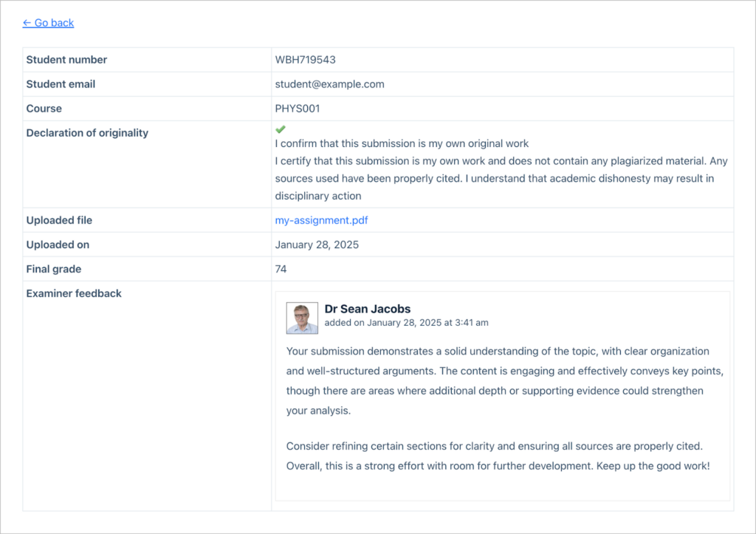Click the feedback timestamp added on January 28
The image size is (756, 534).
pyautogui.click(x=407, y=323)
